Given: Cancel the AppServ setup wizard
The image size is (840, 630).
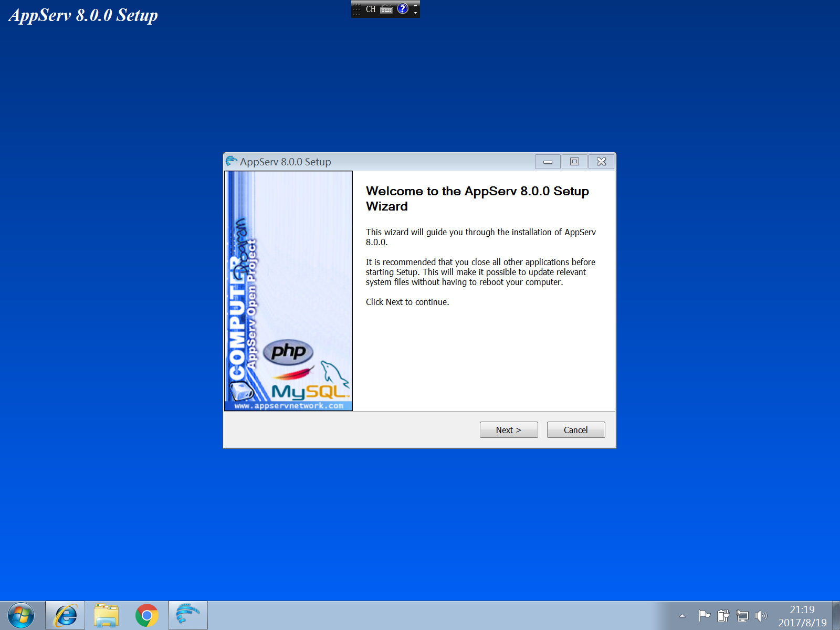Looking at the screenshot, I should tap(576, 429).
